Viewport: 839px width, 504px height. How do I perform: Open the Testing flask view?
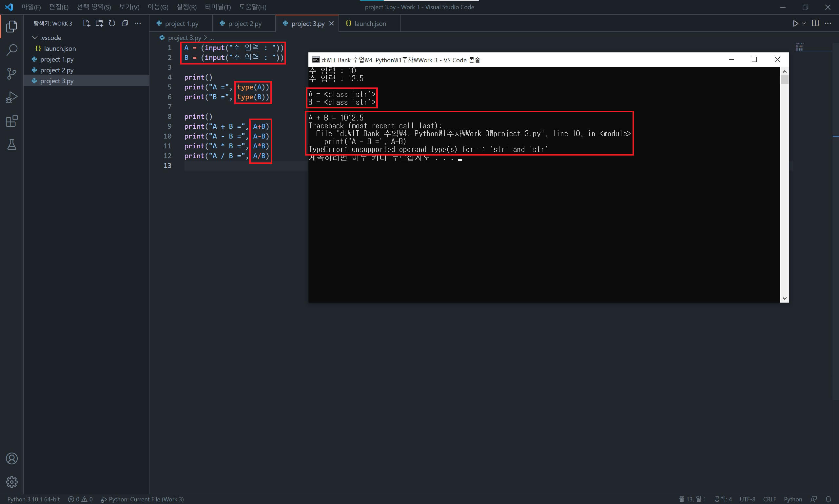(x=11, y=145)
